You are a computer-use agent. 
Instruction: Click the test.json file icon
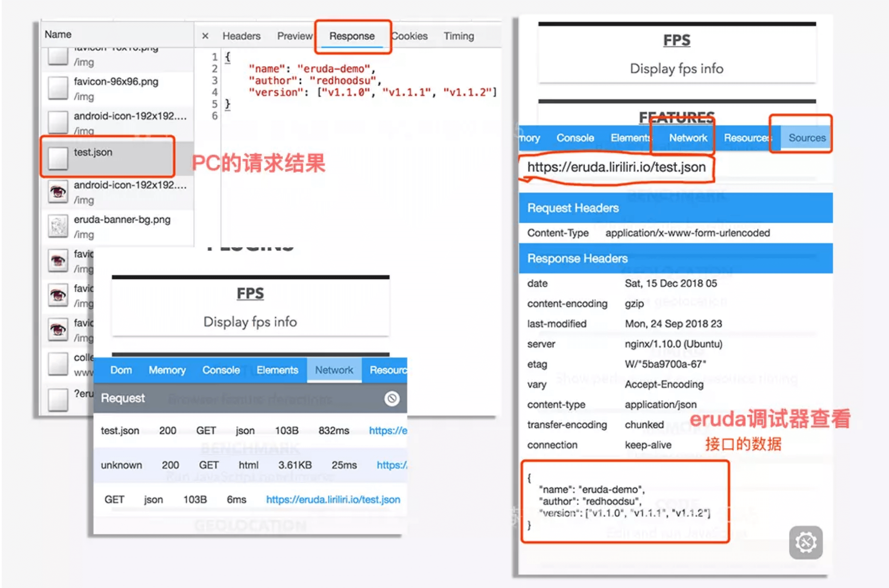click(58, 158)
